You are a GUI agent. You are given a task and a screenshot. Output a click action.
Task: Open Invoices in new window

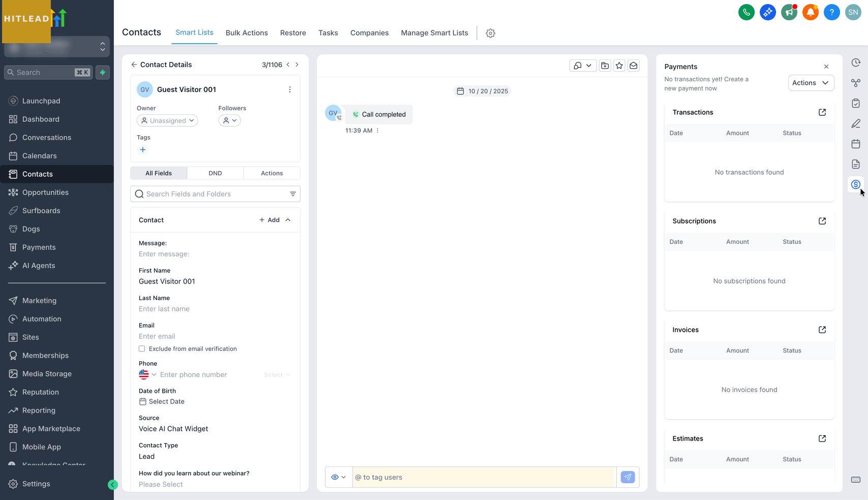(x=822, y=330)
